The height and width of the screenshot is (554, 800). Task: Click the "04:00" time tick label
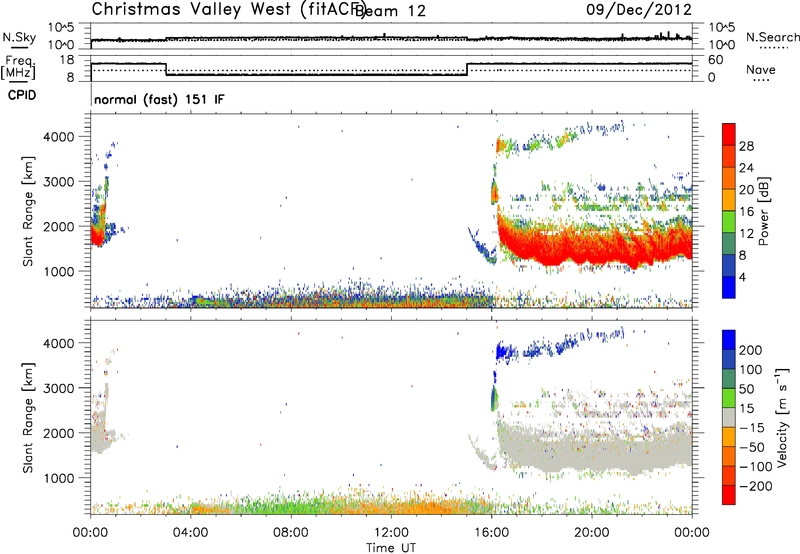(190, 533)
